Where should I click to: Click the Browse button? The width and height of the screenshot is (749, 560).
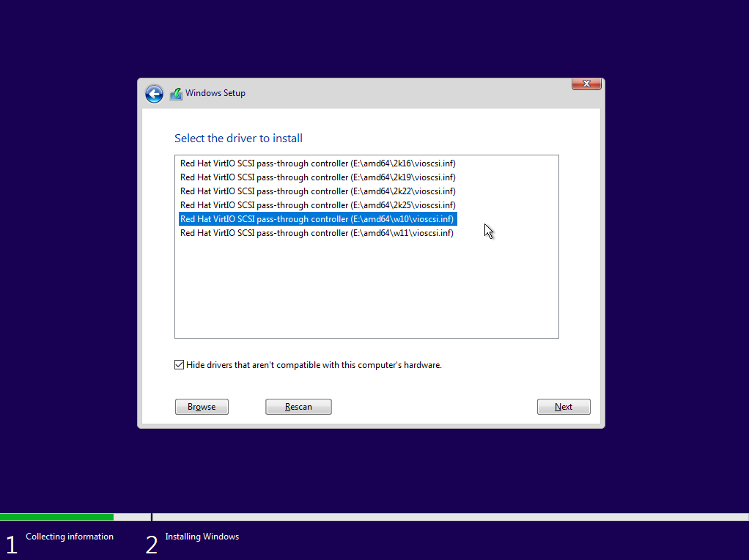(202, 407)
